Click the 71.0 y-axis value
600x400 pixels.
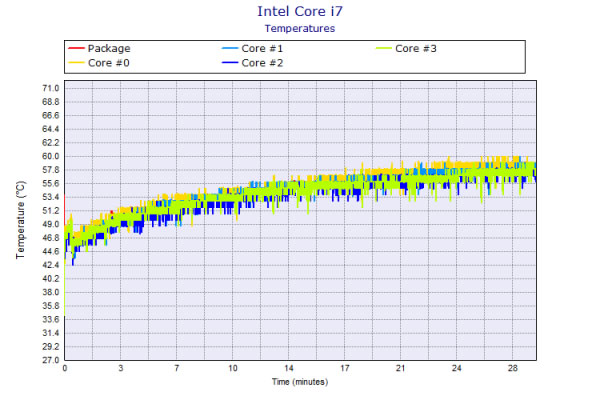tap(51, 88)
